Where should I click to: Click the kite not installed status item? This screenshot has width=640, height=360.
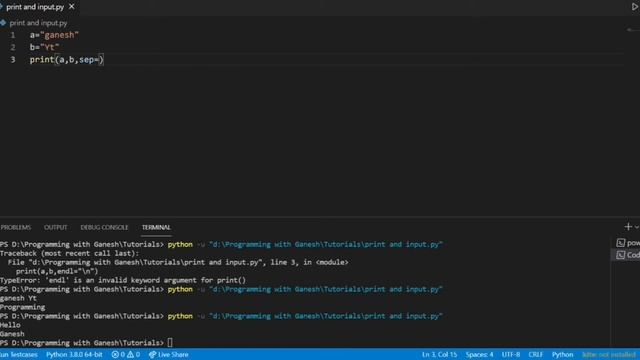(609, 354)
